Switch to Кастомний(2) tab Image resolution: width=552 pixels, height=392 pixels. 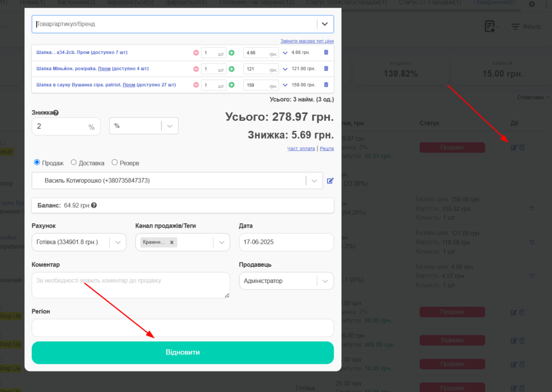coord(77,3)
